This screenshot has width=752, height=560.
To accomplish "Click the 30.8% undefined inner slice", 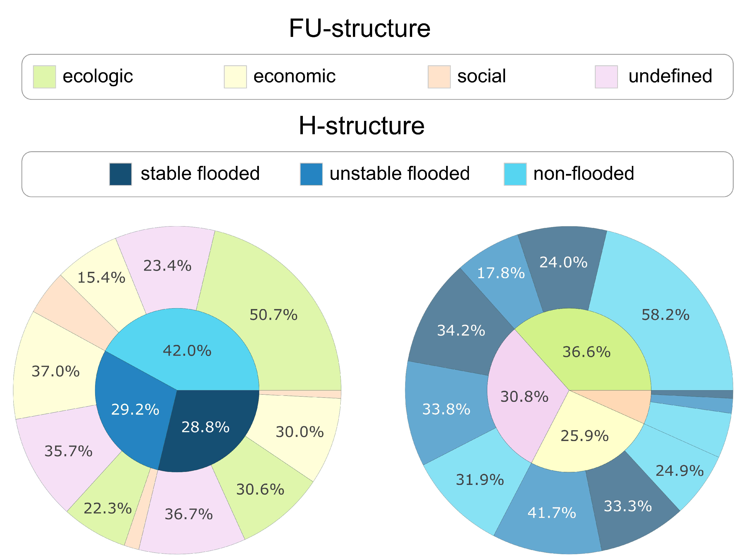I will [x=524, y=397].
